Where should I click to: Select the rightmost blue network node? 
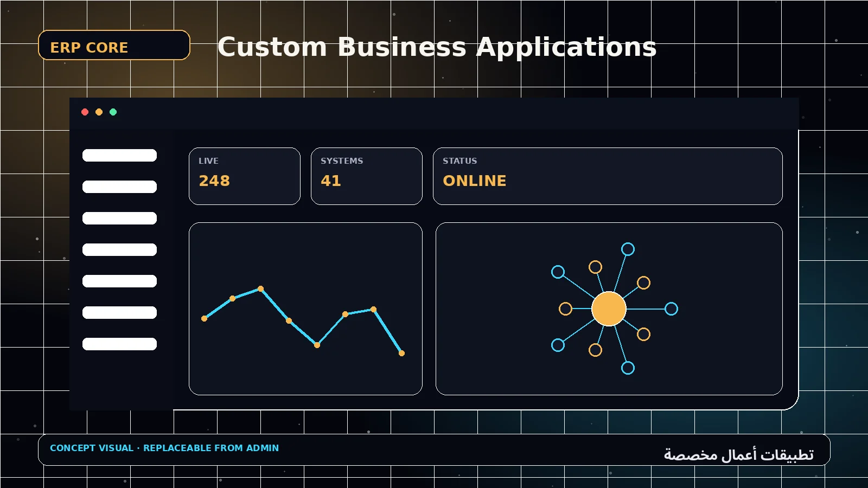(x=671, y=309)
